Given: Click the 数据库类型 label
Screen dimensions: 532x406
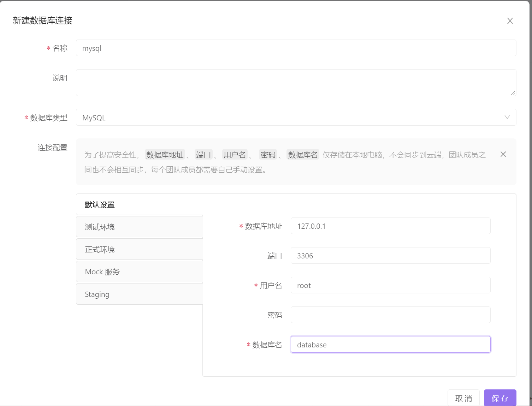Looking at the screenshot, I should pyautogui.click(x=49, y=118).
